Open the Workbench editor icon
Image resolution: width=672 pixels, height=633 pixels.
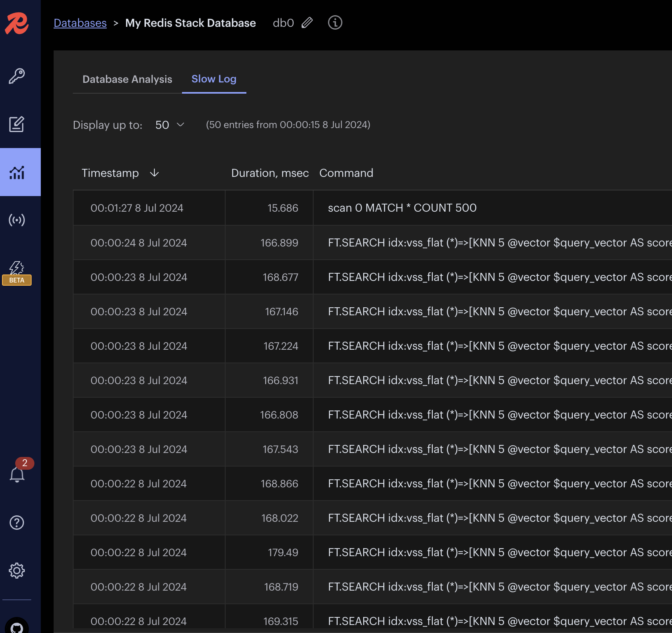click(17, 124)
